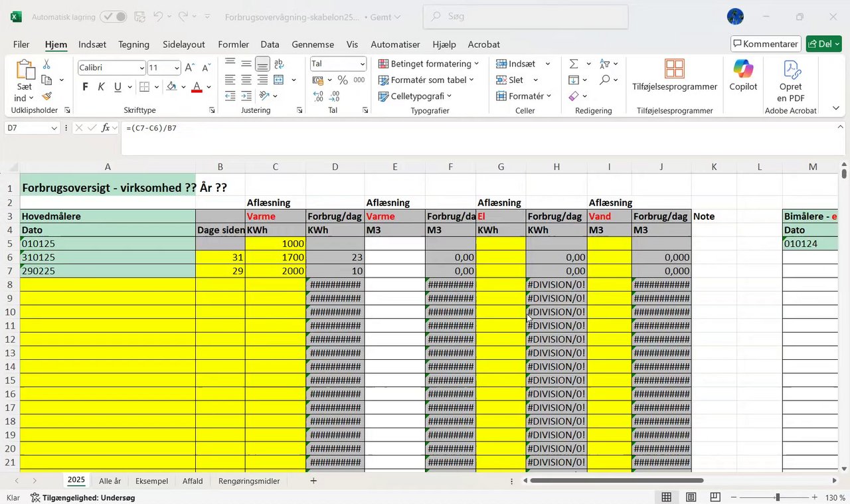Apply the red font color A
850x504 pixels.
pos(197,87)
